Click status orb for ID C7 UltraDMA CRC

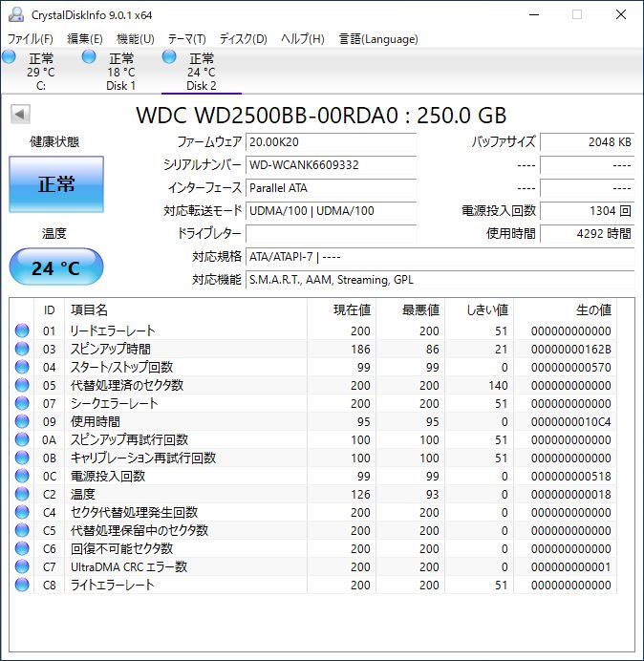[22, 566]
